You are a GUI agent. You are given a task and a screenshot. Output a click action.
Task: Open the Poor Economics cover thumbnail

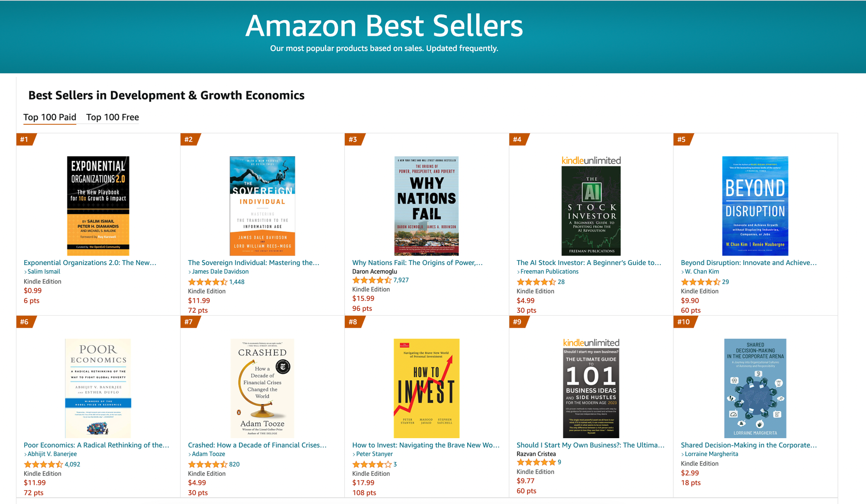(x=98, y=388)
